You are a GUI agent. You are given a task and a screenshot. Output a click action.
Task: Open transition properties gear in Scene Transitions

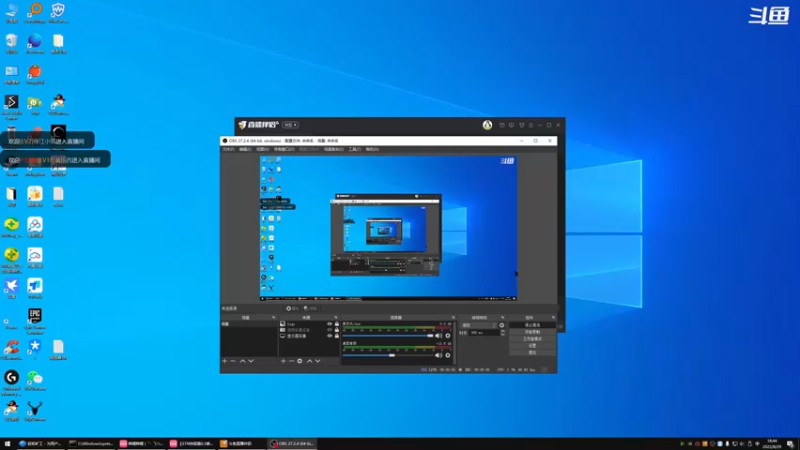coord(502,325)
